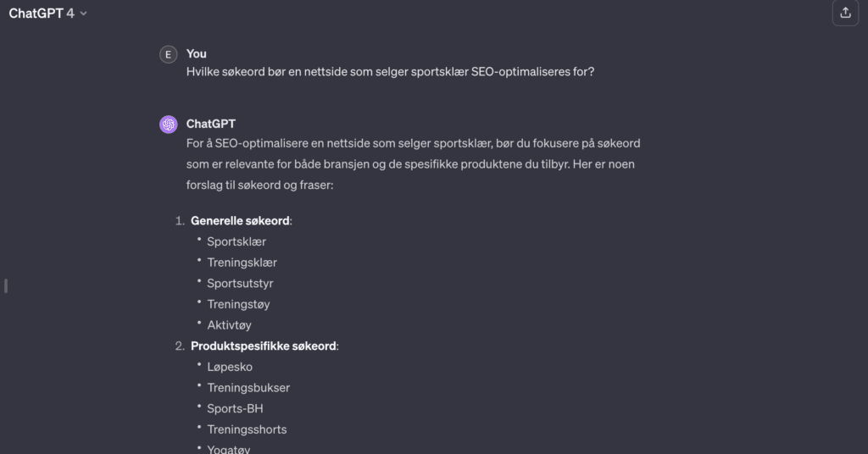Click the 'Sports-BH' list item

236,408
